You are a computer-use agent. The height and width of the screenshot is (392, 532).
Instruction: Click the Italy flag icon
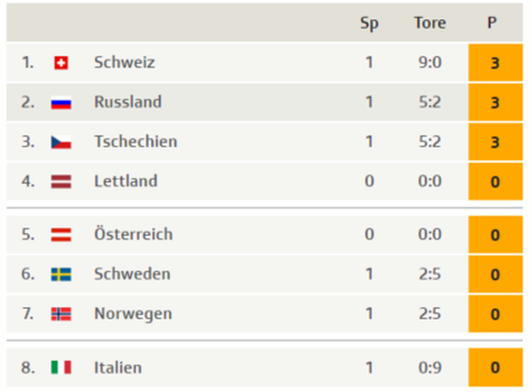(x=61, y=367)
